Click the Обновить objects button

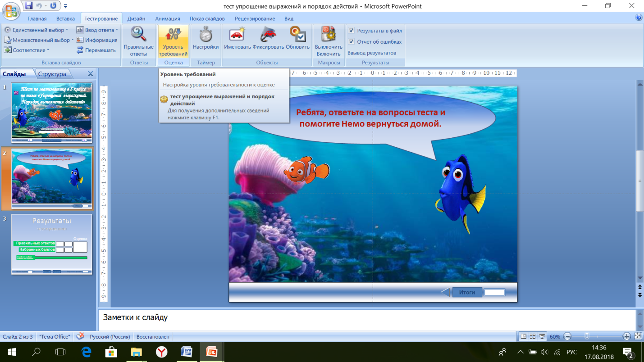(297, 38)
